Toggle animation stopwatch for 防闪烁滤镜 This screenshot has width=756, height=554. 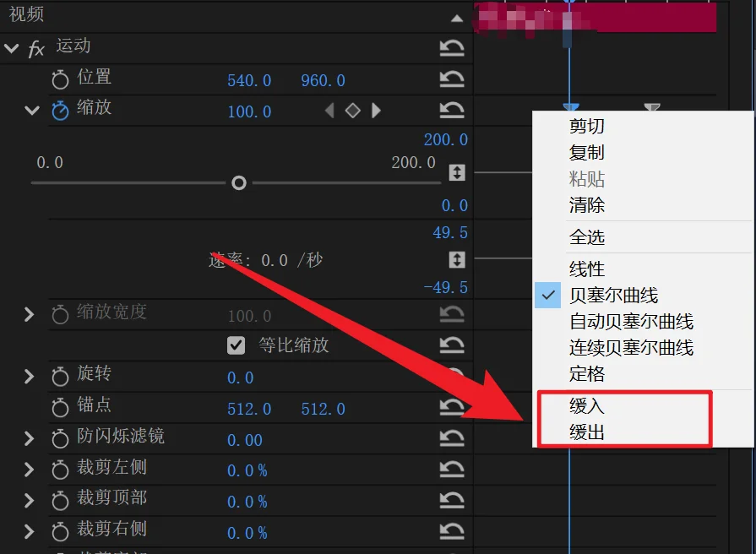click(x=60, y=439)
